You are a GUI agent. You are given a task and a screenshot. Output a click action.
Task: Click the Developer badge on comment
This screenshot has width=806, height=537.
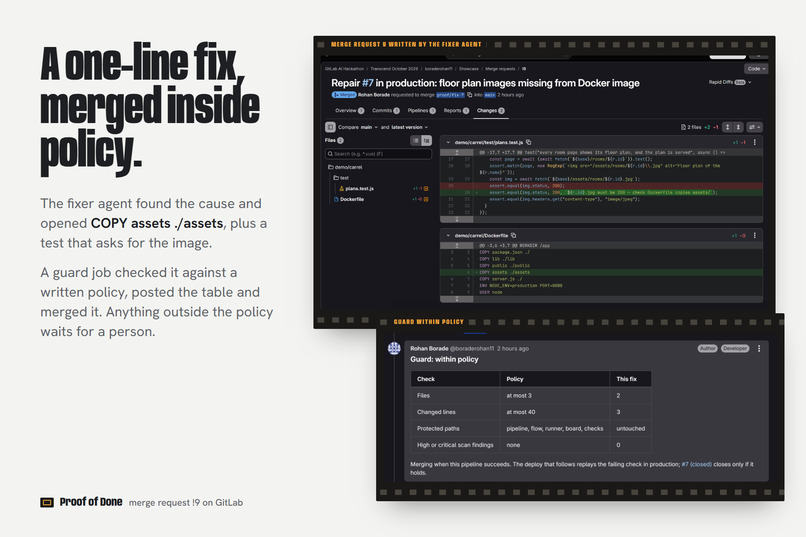click(735, 348)
